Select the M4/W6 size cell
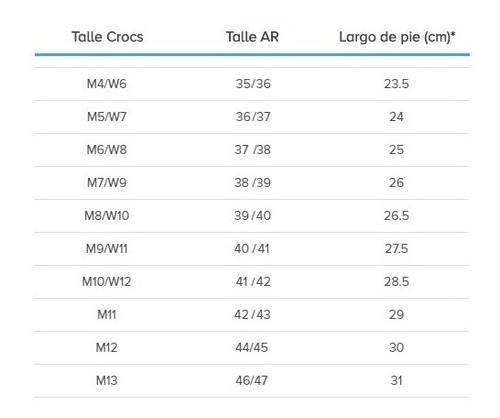500x418 pixels. 107,84
